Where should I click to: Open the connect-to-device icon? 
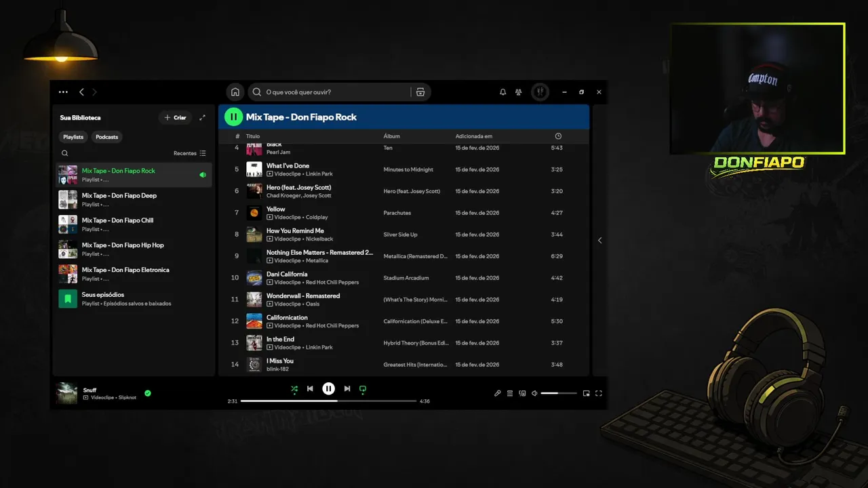(x=522, y=393)
